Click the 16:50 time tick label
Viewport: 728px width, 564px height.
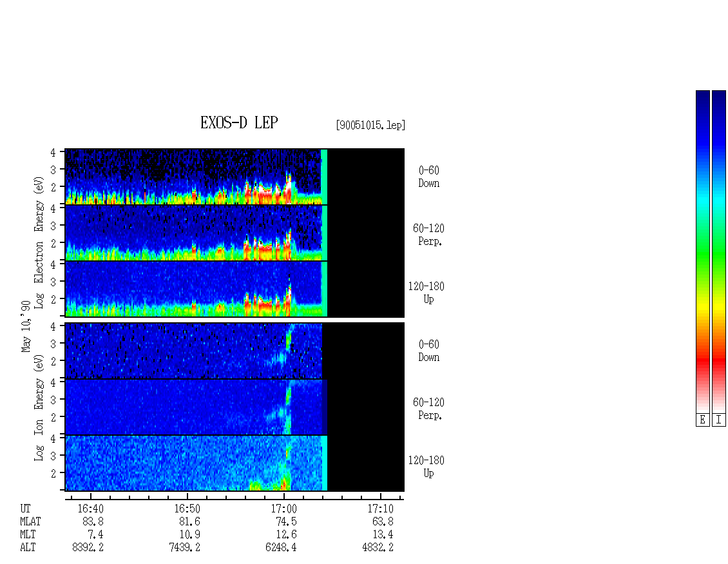click(x=187, y=509)
